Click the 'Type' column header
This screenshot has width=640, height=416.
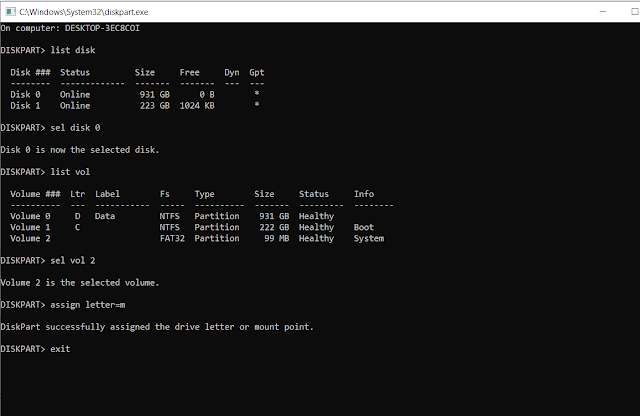204,194
